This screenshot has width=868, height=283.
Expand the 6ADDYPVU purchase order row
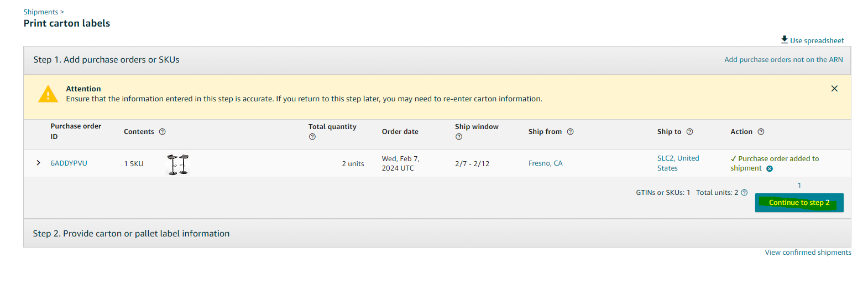[x=38, y=163]
